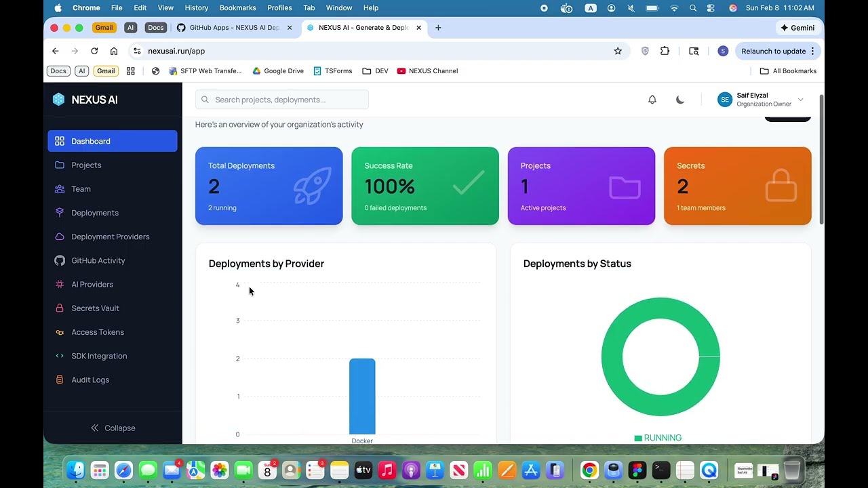Open All Bookmarks folder

[x=788, y=71]
